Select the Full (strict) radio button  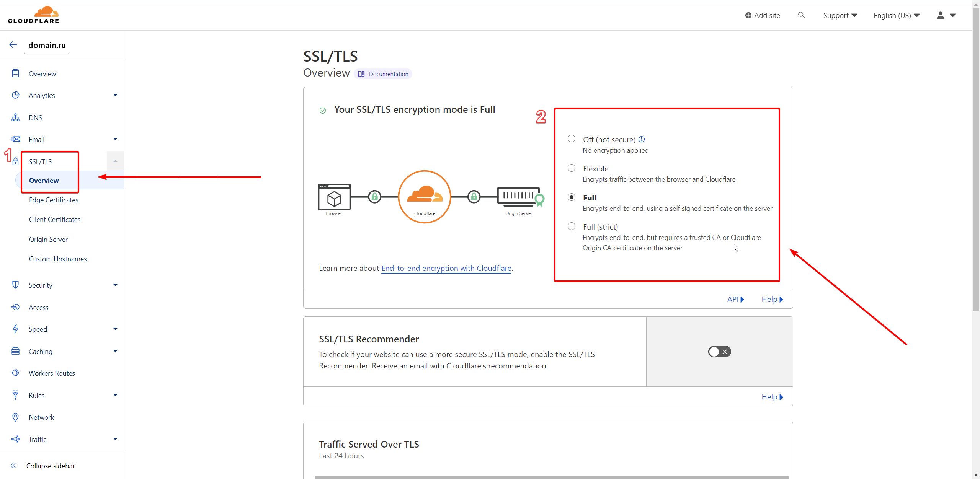point(572,226)
